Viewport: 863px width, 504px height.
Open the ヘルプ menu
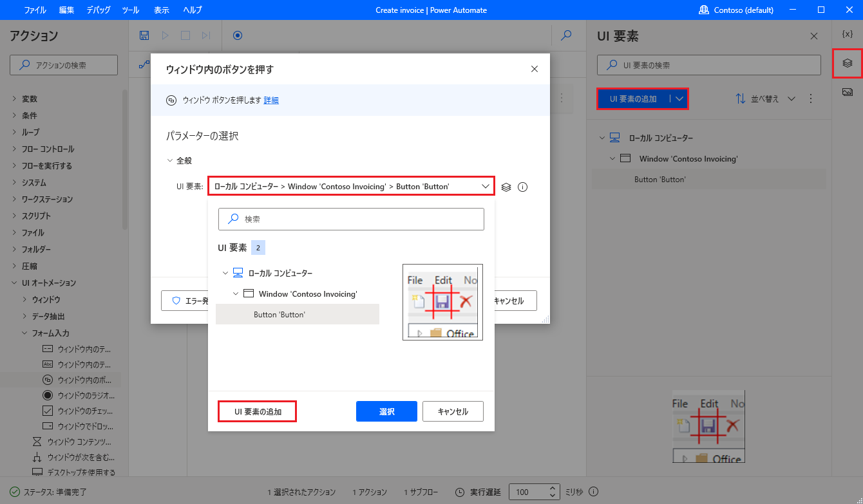click(192, 10)
